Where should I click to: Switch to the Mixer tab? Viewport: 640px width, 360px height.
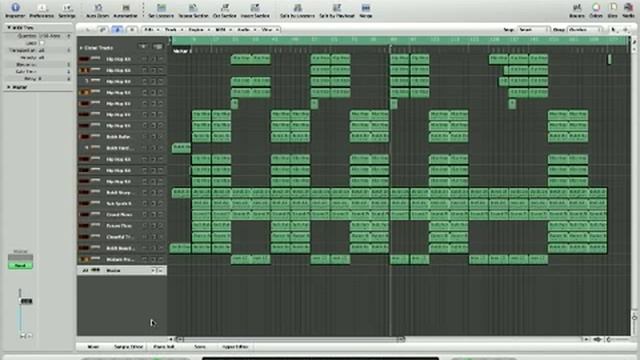coord(93,347)
